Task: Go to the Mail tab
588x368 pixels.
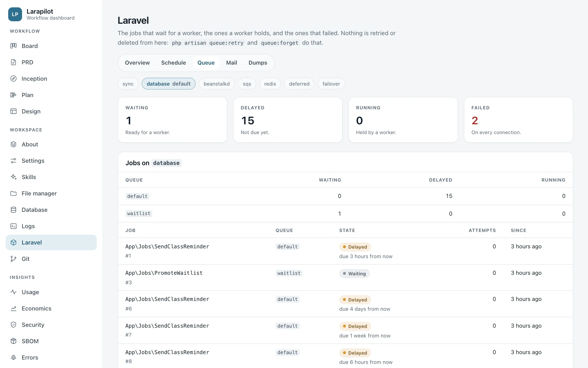Action: [x=232, y=63]
